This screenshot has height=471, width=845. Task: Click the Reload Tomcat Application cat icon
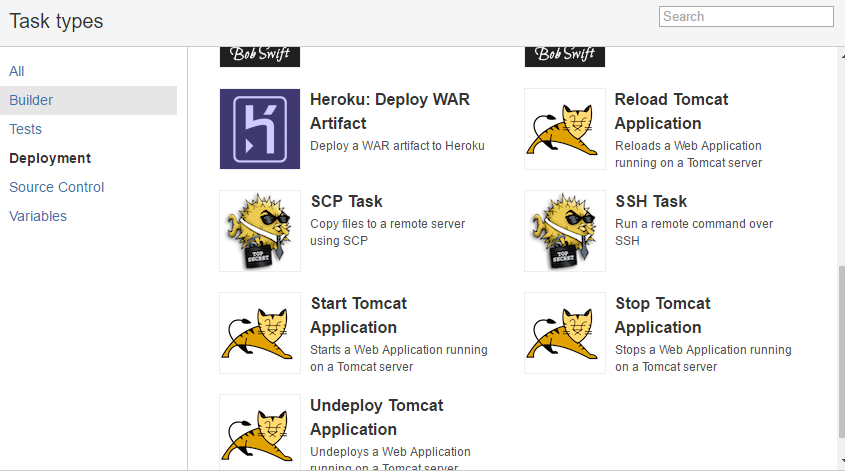(x=565, y=129)
